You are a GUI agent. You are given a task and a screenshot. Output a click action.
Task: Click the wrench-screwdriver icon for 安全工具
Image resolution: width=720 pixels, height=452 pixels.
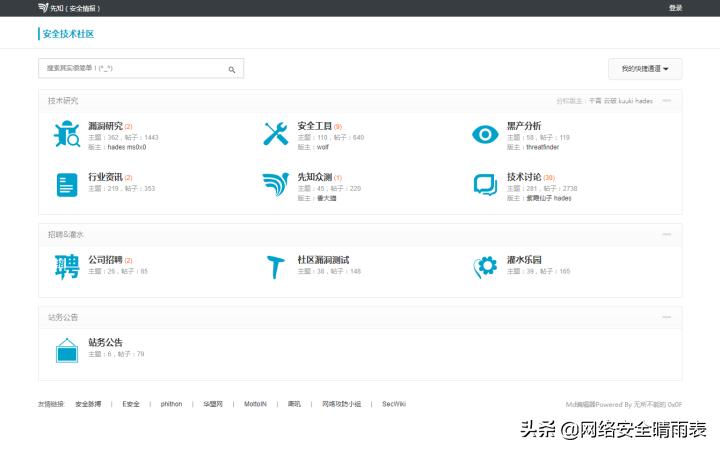[276, 134]
